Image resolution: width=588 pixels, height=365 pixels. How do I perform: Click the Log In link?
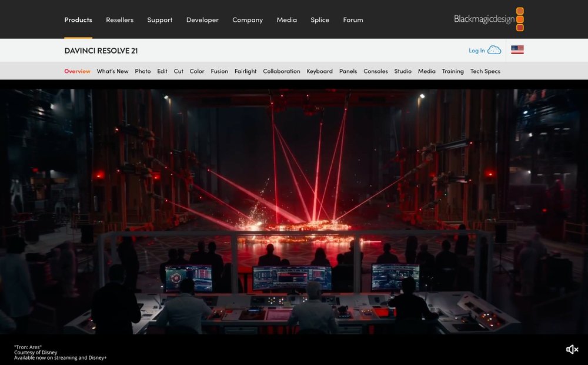pos(477,50)
